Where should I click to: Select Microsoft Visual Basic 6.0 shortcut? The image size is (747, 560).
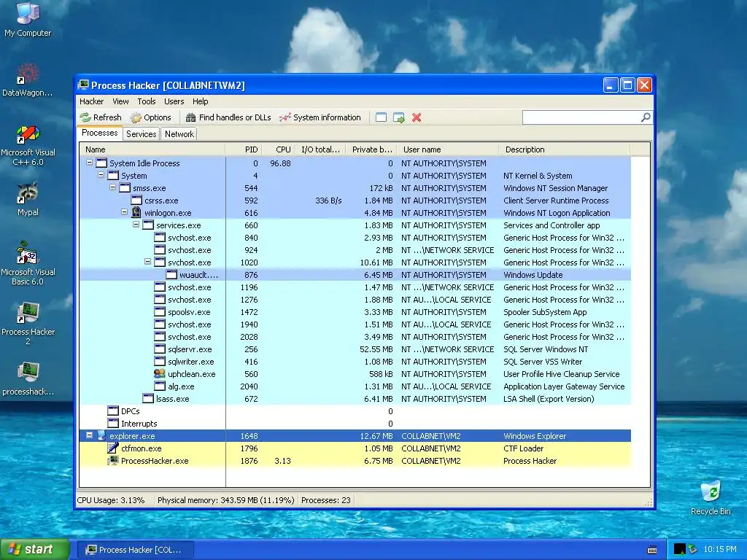[x=28, y=263]
